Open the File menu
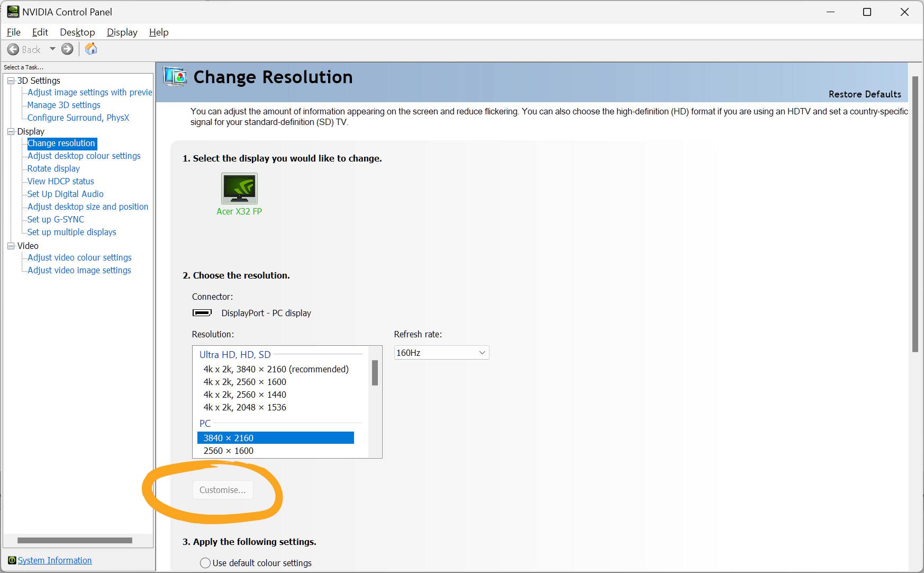The width and height of the screenshot is (924, 573). [x=14, y=32]
